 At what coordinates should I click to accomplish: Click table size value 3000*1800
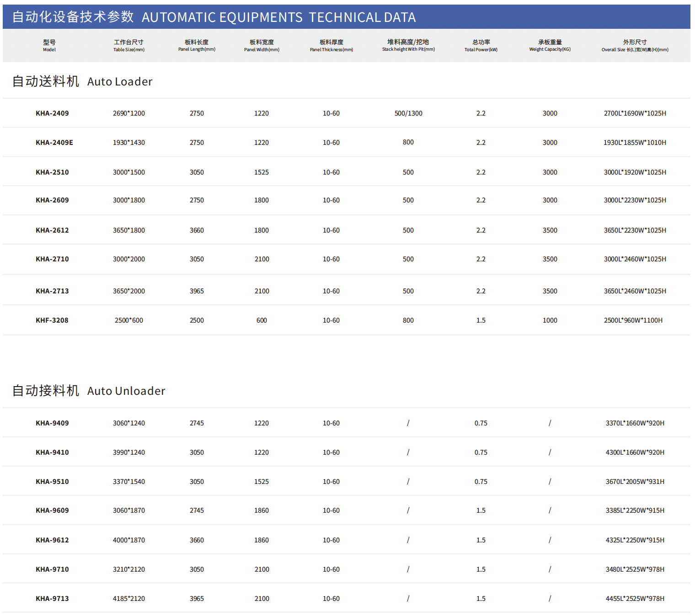pyautogui.click(x=129, y=200)
